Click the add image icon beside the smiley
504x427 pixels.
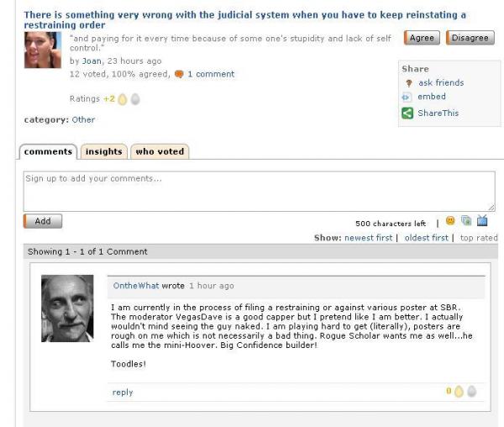click(466, 221)
